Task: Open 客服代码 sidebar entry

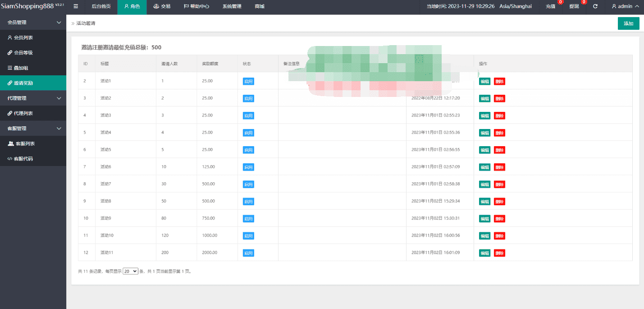Action: (x=23, y=159)
